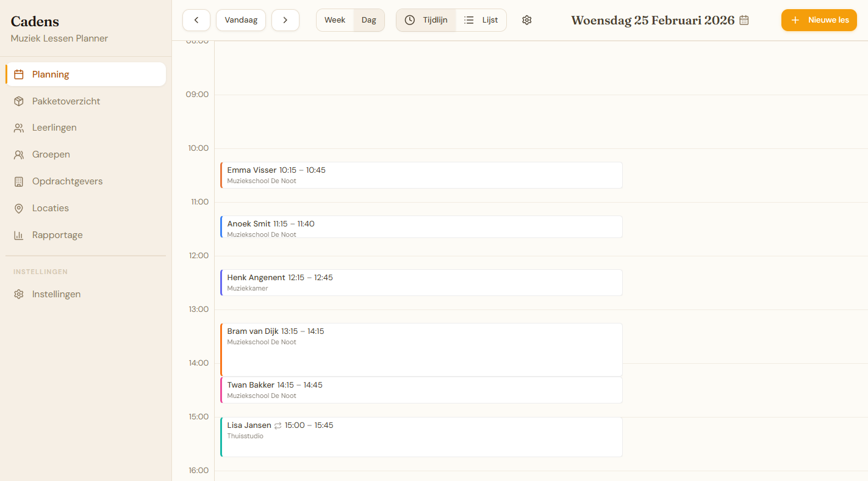Click the Leerlingen people icon
This screenshot has width=868, height=481.
[x=19, y=128]
